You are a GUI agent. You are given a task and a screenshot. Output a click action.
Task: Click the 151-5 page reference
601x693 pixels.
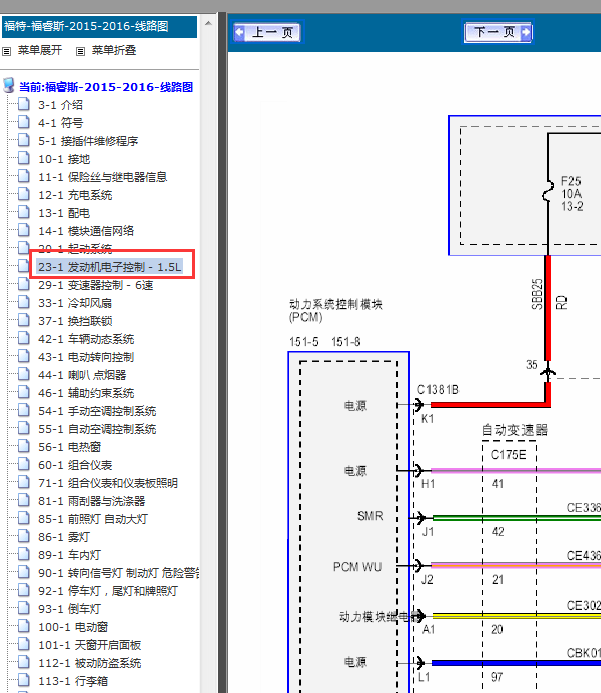click(304, 342)
